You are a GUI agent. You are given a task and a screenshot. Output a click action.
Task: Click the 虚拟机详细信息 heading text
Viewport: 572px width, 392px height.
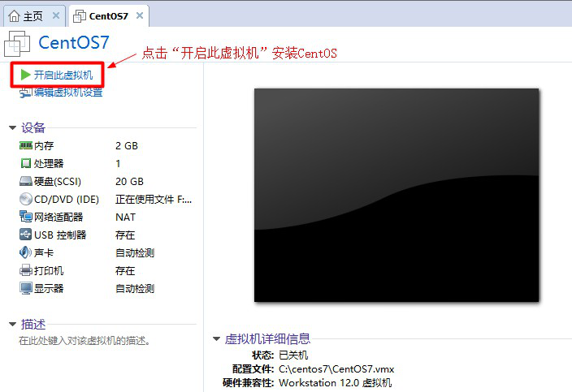click(x=267, y=338)
